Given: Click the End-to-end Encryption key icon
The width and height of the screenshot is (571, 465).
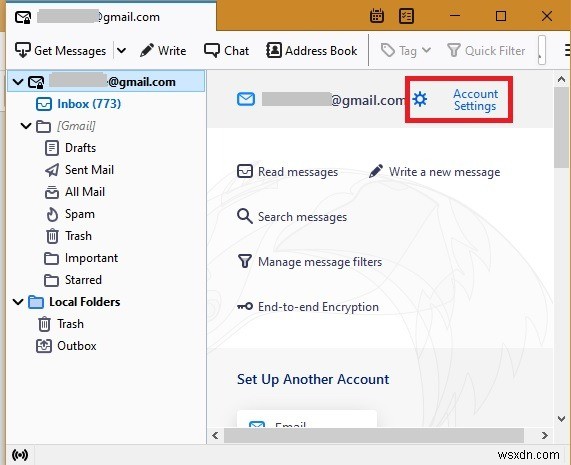Looking at the screenshot, I should [245, 306].
